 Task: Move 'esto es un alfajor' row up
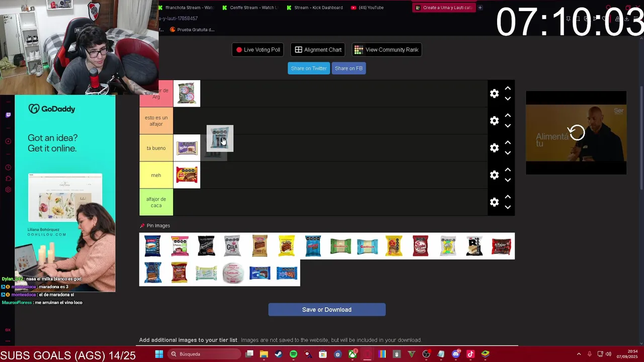508,116
